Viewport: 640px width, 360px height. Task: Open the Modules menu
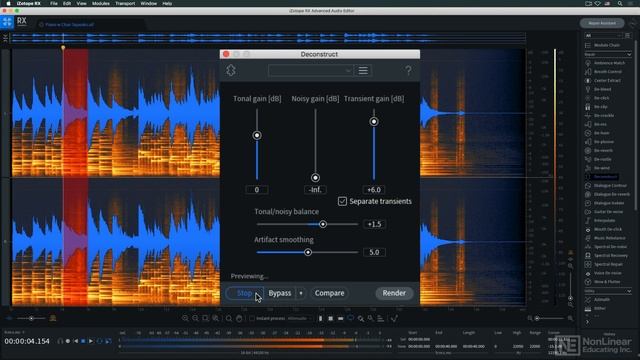[x=100, y=3]
